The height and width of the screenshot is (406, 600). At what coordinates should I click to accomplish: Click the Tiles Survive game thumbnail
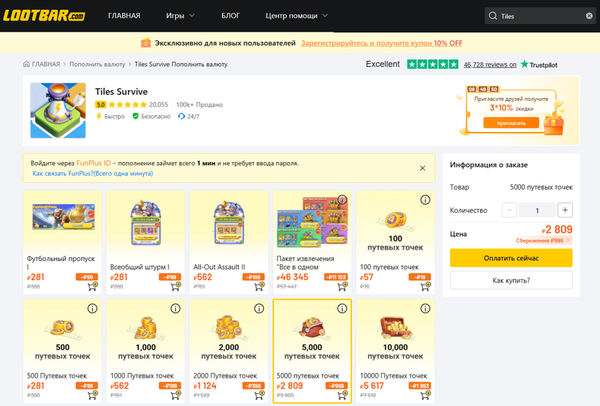(58, 110)
